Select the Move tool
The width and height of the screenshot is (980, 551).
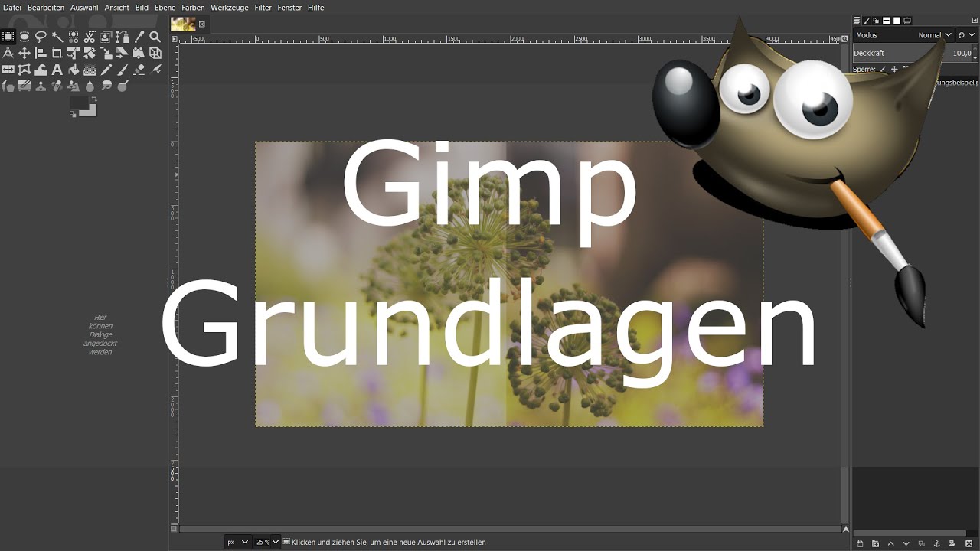[x=24, y=53]
